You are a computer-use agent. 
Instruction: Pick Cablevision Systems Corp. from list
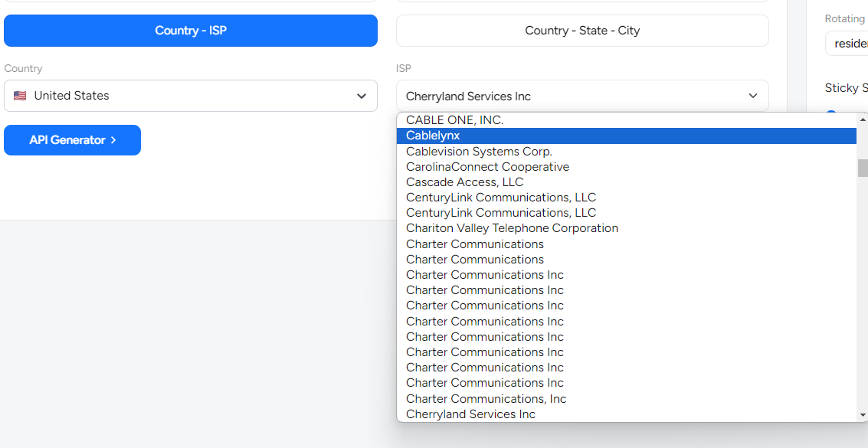479,152
